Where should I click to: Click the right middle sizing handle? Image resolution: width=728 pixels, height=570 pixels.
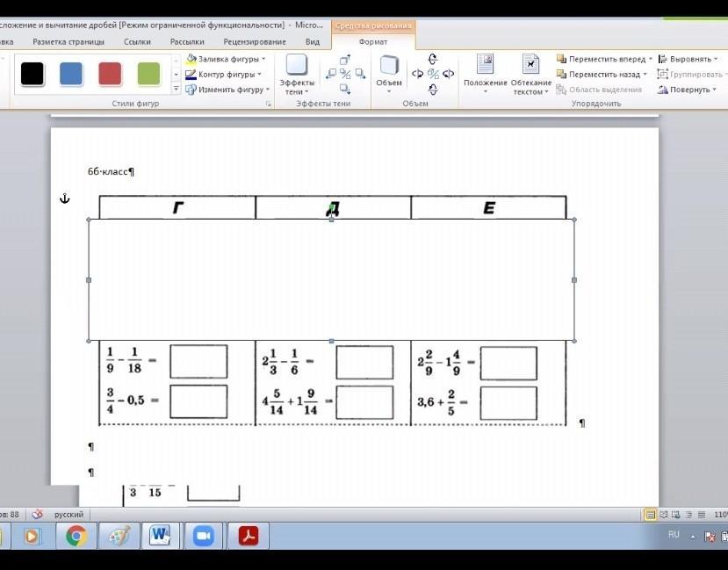[x=574, y=280]
